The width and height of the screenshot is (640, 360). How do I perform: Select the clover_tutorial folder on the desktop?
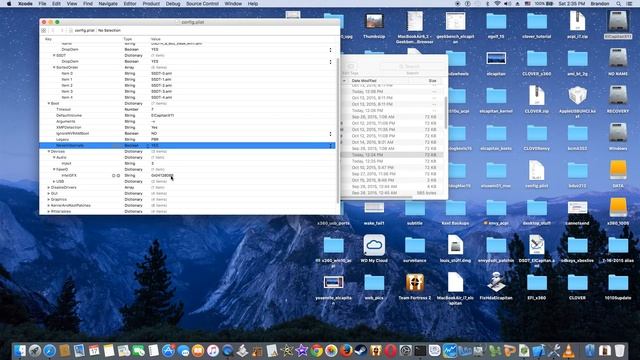click(536, 25)
